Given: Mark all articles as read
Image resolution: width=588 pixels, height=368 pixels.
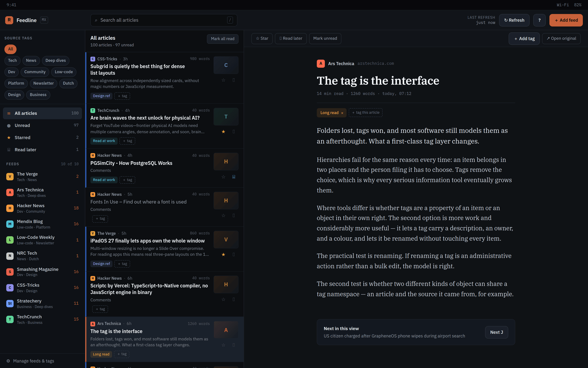Looking at the screenshot, I should click(223, 39).
